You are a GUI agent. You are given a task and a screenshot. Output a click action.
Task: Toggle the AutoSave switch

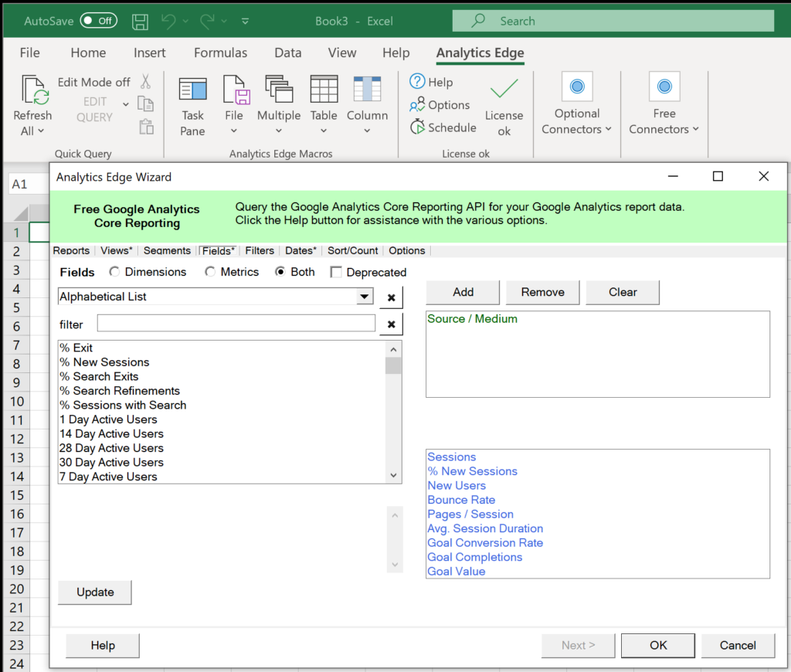(98, 21)
